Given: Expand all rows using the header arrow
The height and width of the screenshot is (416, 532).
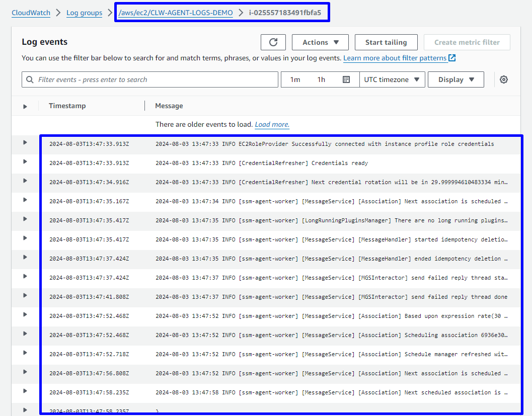Looking at the screenshot, I should [25, 106].
